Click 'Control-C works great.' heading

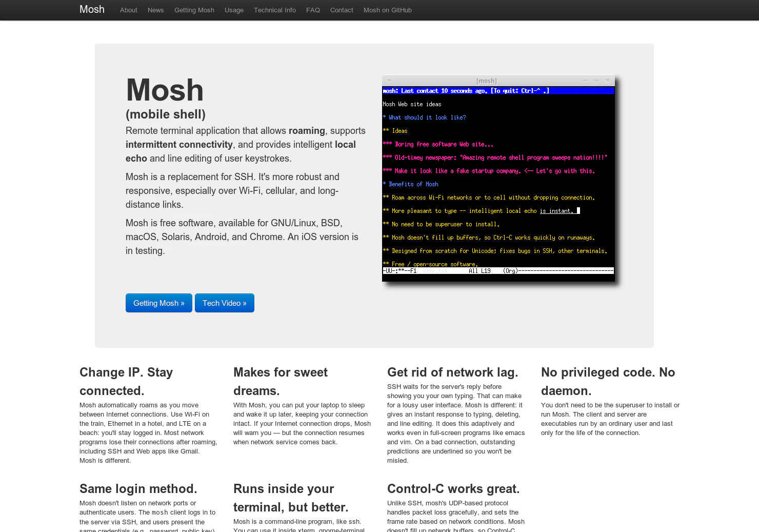pos(453,488)
